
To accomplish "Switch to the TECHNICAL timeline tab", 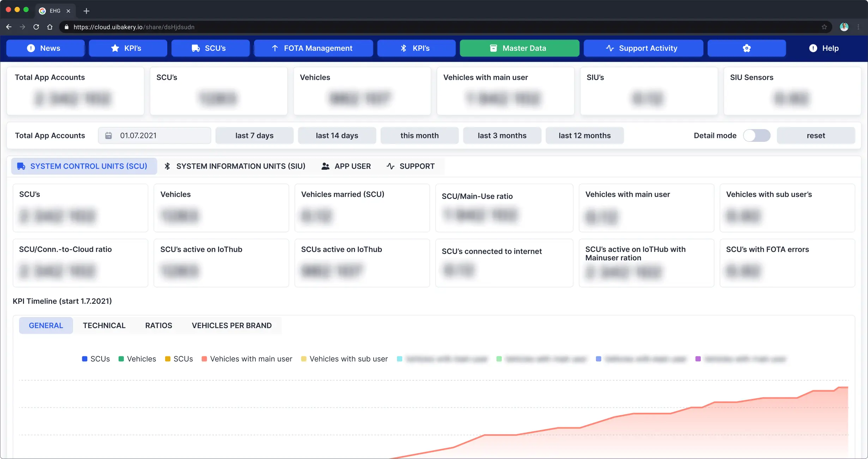I will [x=104, y=325].
